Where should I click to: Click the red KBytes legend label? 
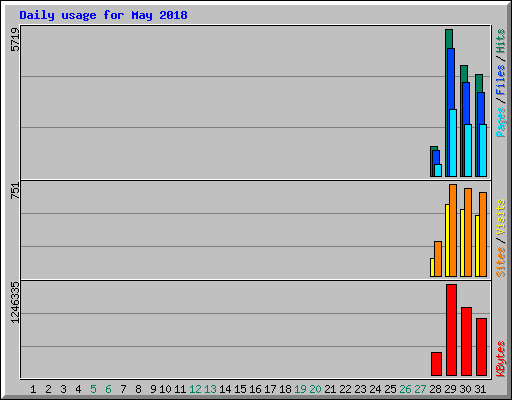(x=501, y=359)
